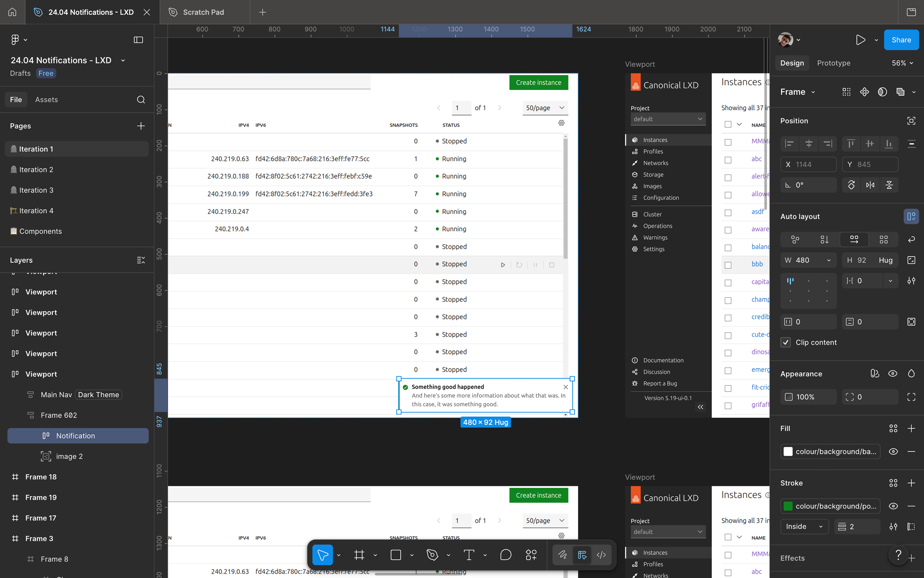924x578 pixels.
Task: Align left icon in Position section
Action: click(x=789, y=144)
